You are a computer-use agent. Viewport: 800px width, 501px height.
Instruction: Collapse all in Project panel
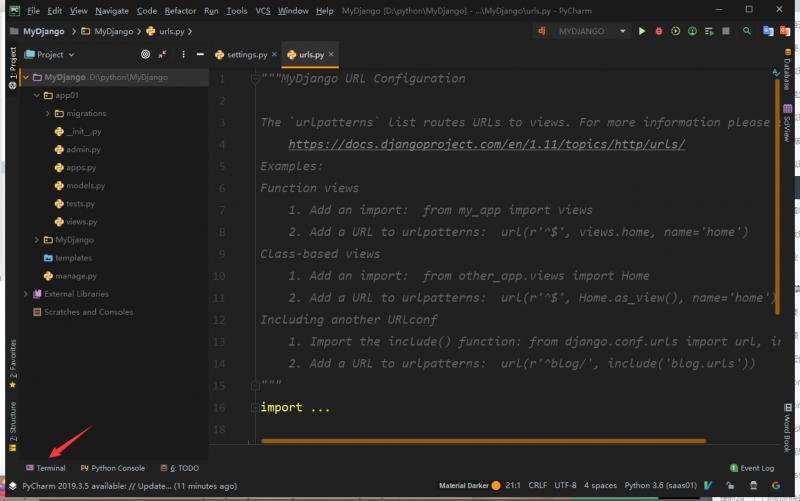[162, 54]
